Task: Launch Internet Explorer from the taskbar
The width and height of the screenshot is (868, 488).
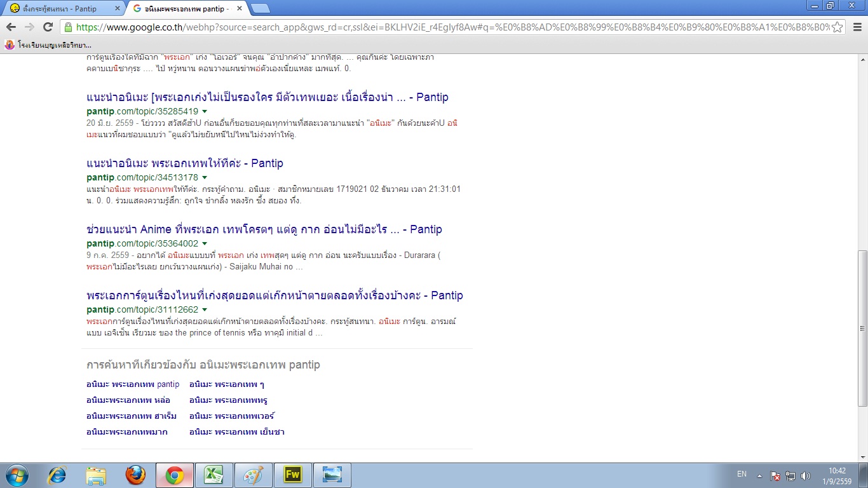Action: pos(58,475)
